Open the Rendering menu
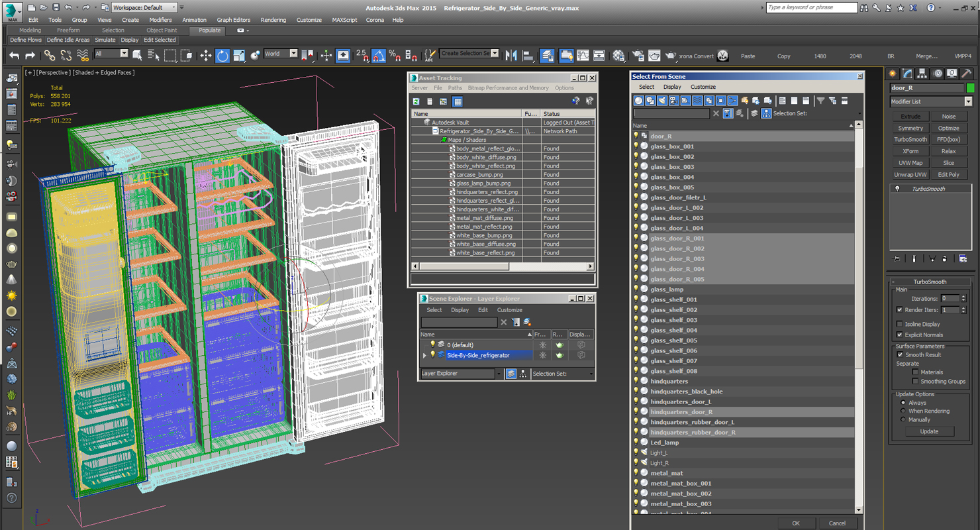 (273, 20)
